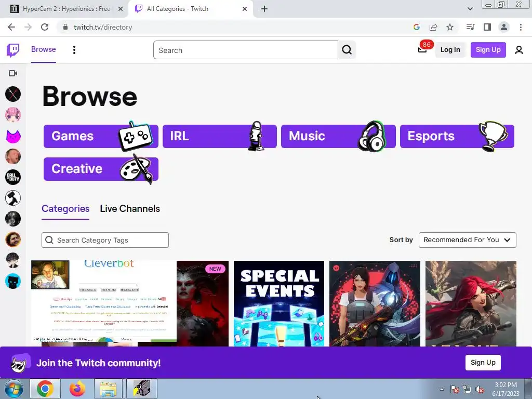532x399 pixels.
Task: Open the volume icon in system tray
Action: click(x=480, y=390)
